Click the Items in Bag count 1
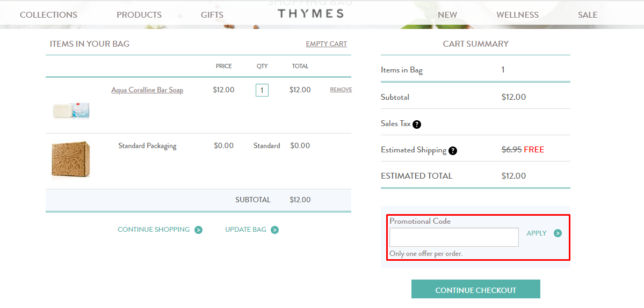The image size is (644, 308). [503, 70]
